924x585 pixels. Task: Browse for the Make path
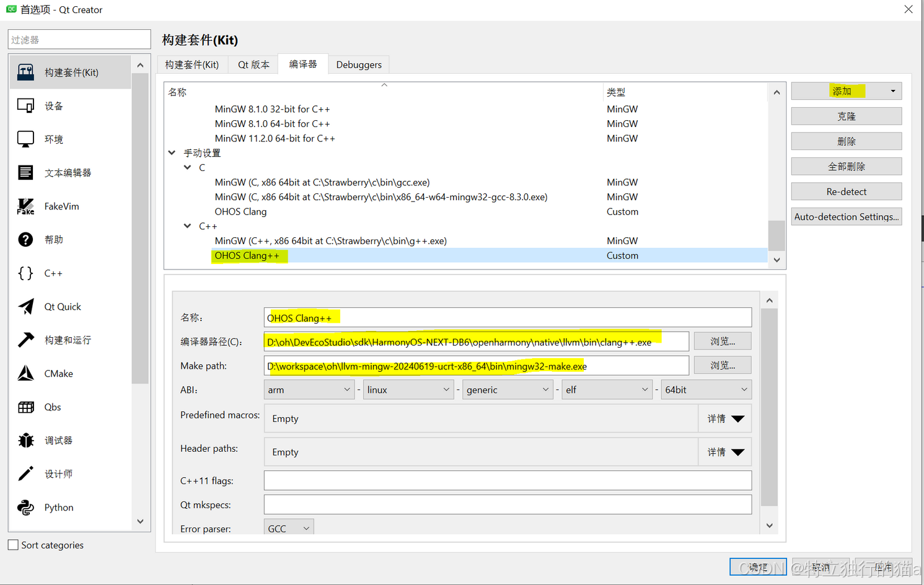pyautogui.click(x=723, y=365)
